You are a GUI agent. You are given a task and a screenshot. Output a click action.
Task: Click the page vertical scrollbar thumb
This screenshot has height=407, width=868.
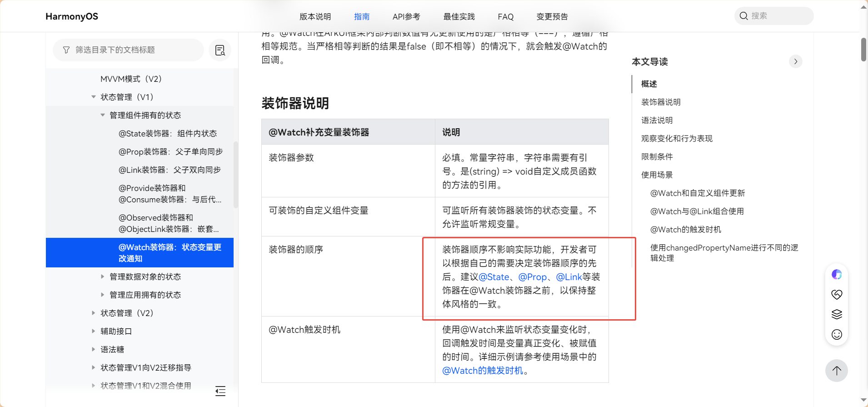click(x=863, y=49)
